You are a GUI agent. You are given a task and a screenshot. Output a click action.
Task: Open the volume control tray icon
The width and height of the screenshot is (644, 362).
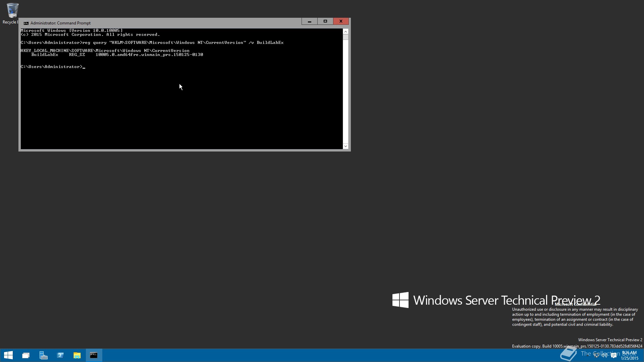[x=605, y=355]
